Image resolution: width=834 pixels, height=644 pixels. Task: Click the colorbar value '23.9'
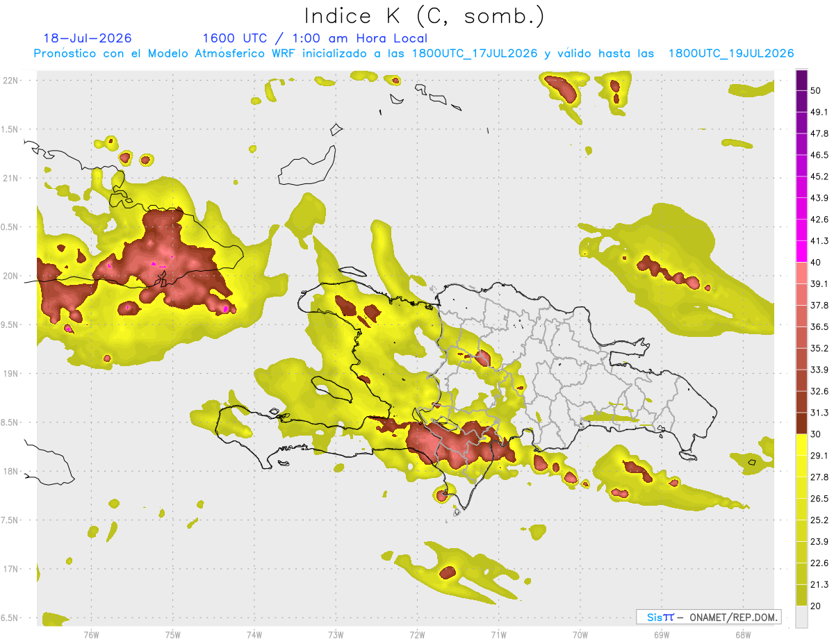click(x=820, y=542)
